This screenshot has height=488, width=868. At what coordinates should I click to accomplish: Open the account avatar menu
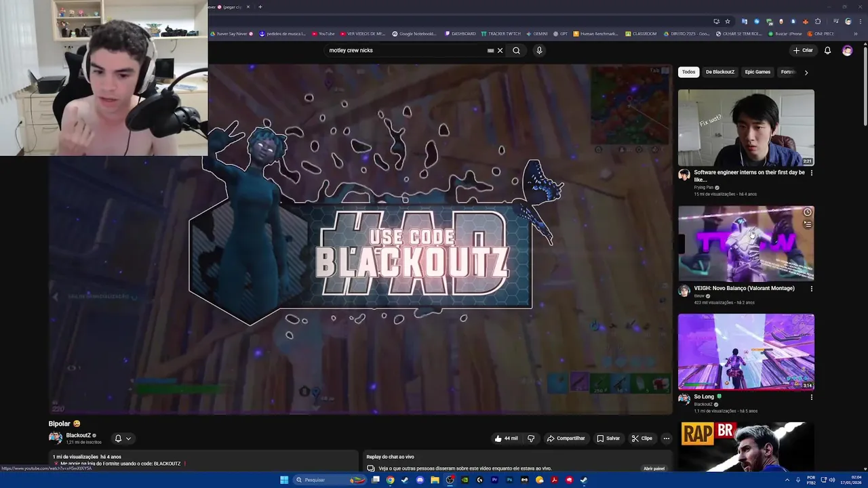(847, 50)
